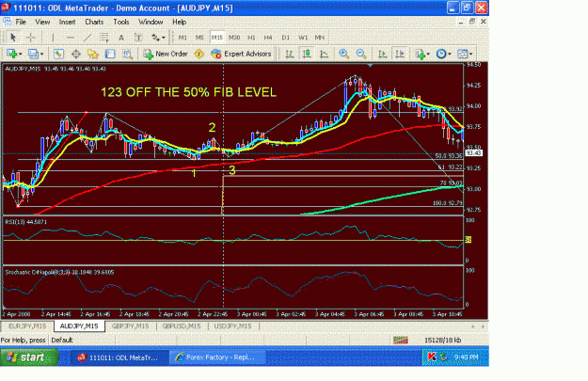
Task: Open the View menu
Action: (x=42, y=22)
